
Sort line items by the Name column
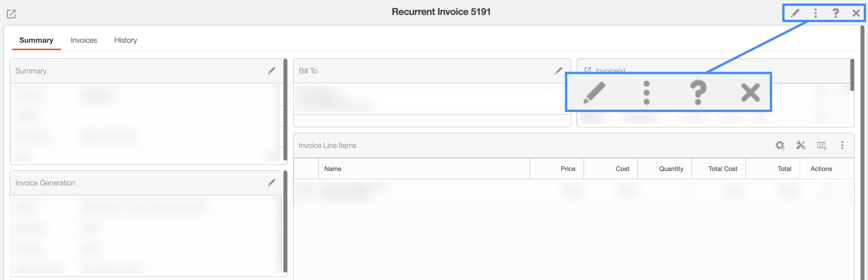point(333,169)
